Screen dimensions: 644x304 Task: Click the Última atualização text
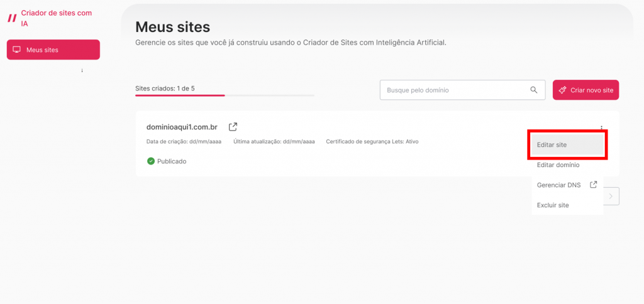274,141
